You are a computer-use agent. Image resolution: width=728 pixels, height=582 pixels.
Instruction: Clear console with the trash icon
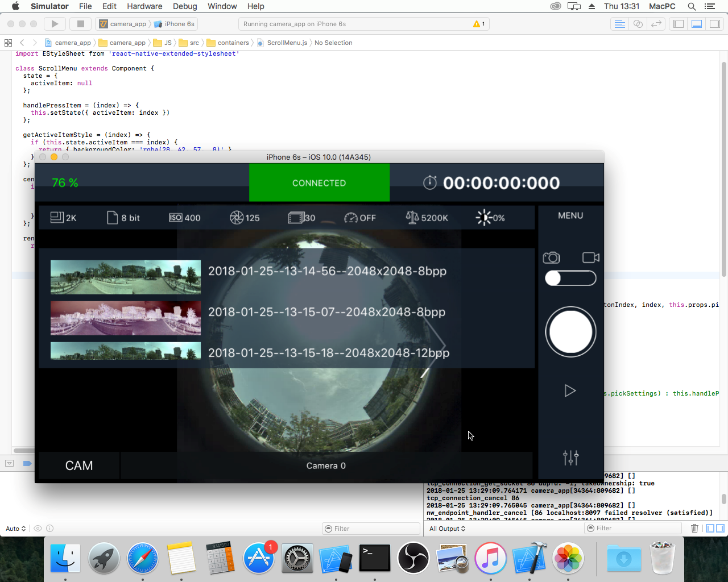(x=694, y=528)
